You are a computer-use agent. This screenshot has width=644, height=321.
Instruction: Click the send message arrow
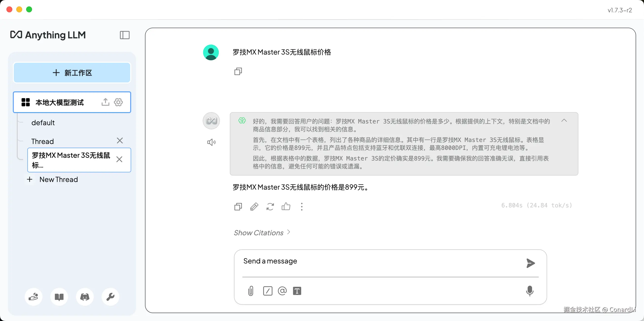tap(530, 263)
